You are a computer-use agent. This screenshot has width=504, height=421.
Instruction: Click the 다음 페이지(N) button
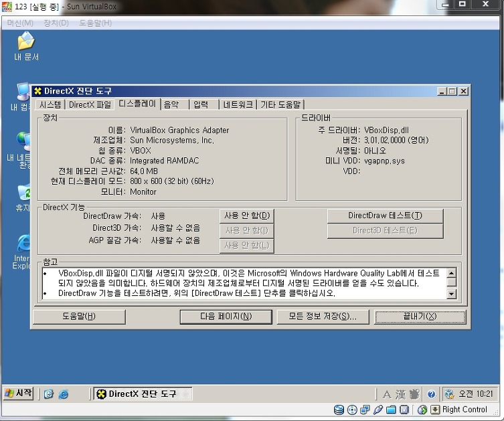coord(226,317)
